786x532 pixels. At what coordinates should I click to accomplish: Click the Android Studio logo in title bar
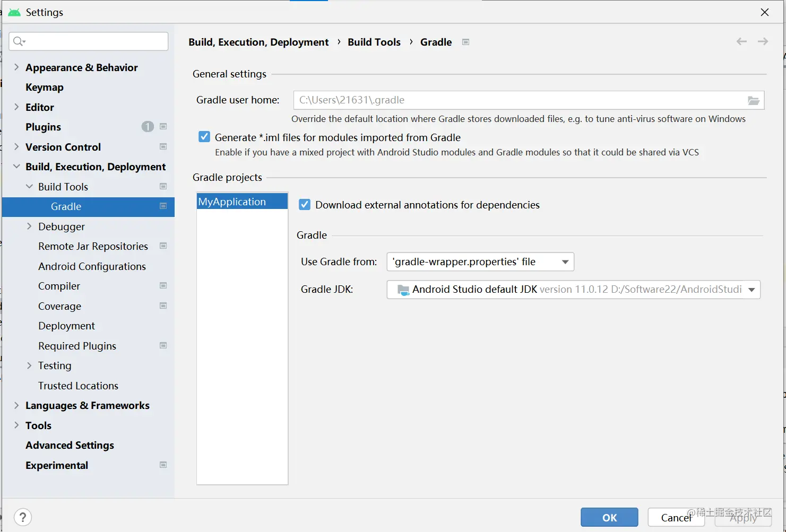click(x=14, y=12)
